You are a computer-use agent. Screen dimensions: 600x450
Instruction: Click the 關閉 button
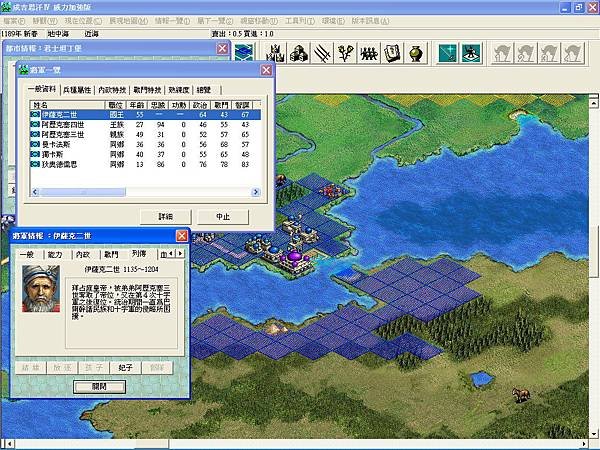[99, 386]
